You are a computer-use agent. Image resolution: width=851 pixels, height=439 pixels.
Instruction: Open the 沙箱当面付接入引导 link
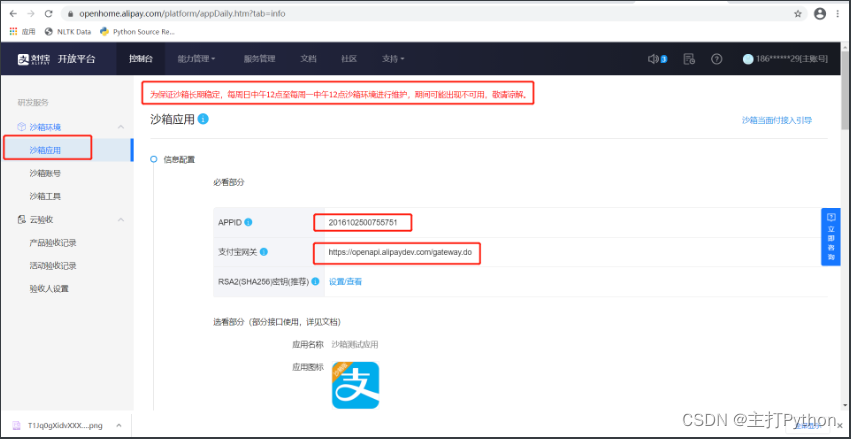[777, 120]
